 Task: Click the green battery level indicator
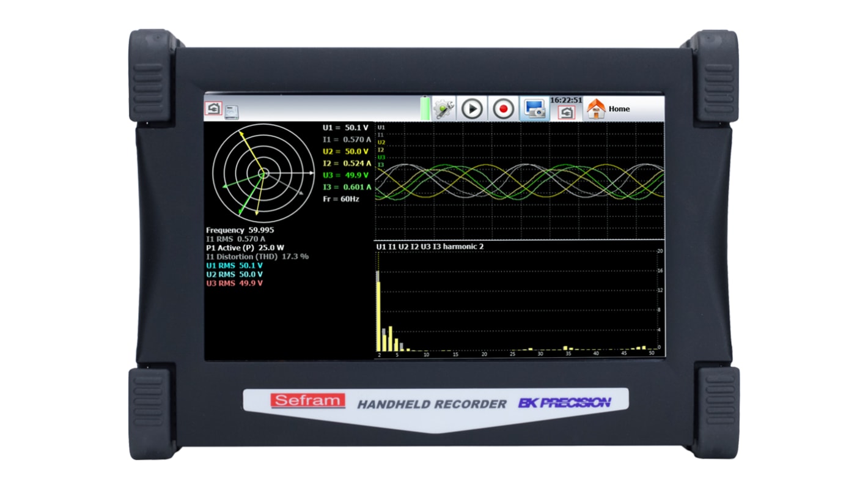(x=424, y=109)
